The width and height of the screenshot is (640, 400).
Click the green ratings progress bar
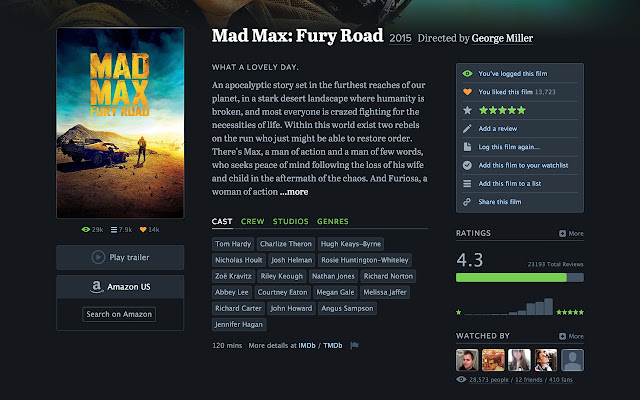(x=511, y=278)
